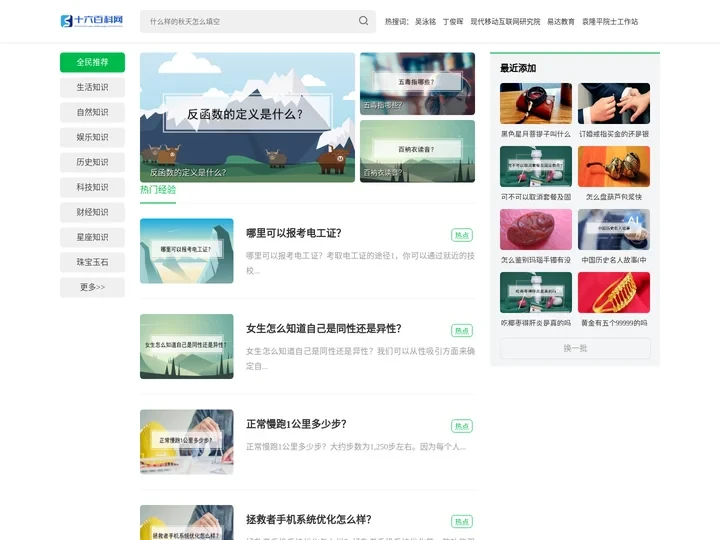Select the 珠宝玉石 category

[x=92, y=262]
